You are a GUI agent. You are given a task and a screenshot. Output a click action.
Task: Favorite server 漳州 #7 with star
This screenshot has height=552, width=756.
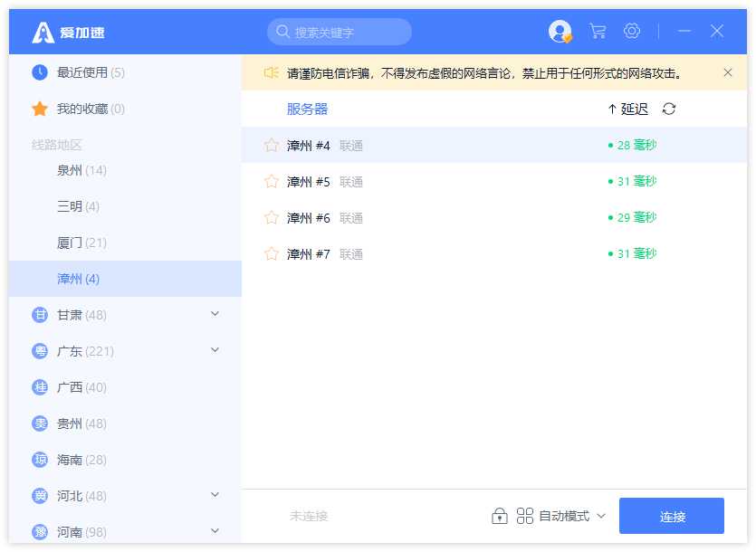point(272,253)
